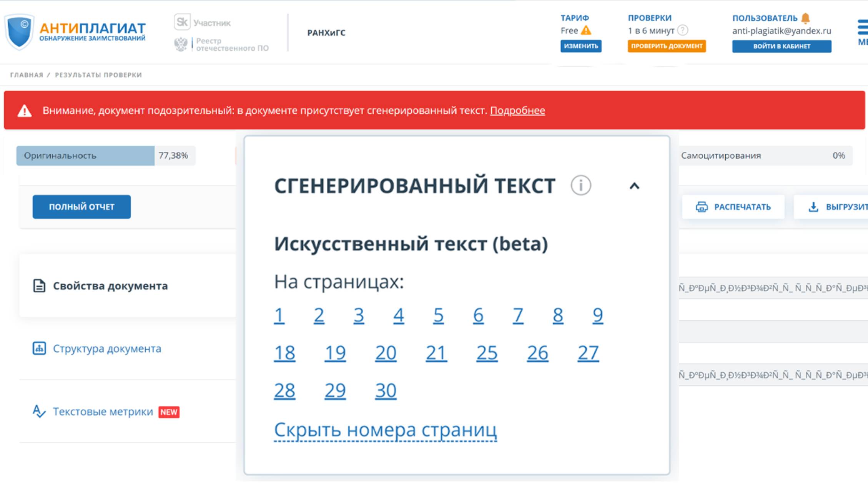Click the info icon beside СГЕНЕРИРОВАННЫЙ ТЕКСТ
This screenshot has width=868, height=488.
click(580, 186)
